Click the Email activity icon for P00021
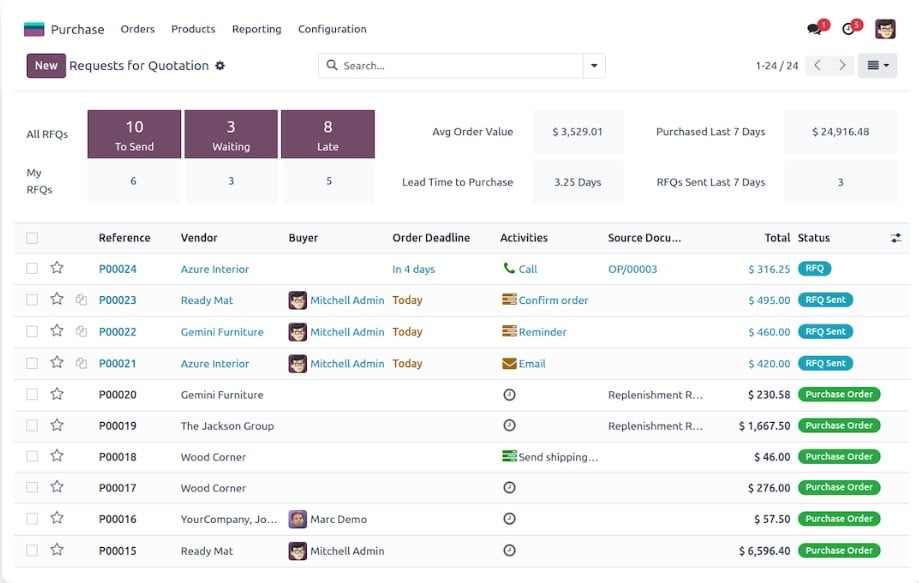 tap(509, 363)
